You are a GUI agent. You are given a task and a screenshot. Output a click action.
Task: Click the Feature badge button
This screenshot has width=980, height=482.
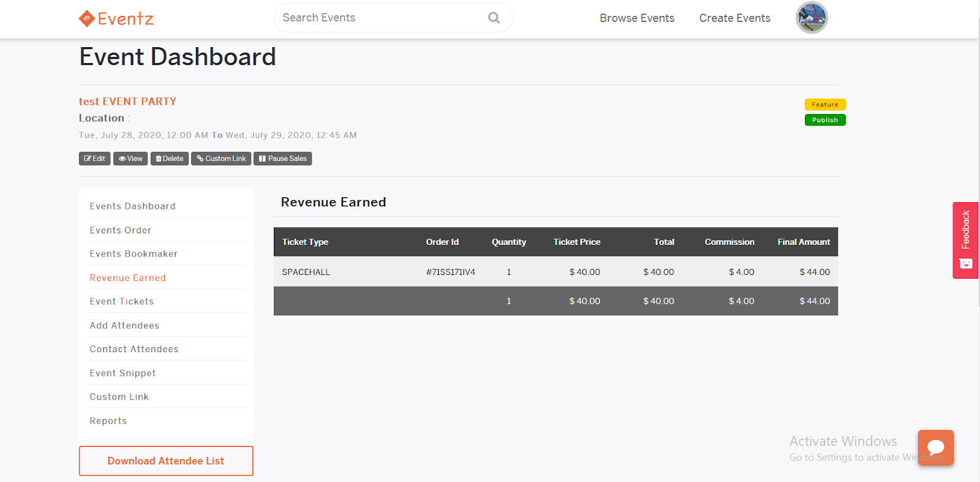point(825,105)
